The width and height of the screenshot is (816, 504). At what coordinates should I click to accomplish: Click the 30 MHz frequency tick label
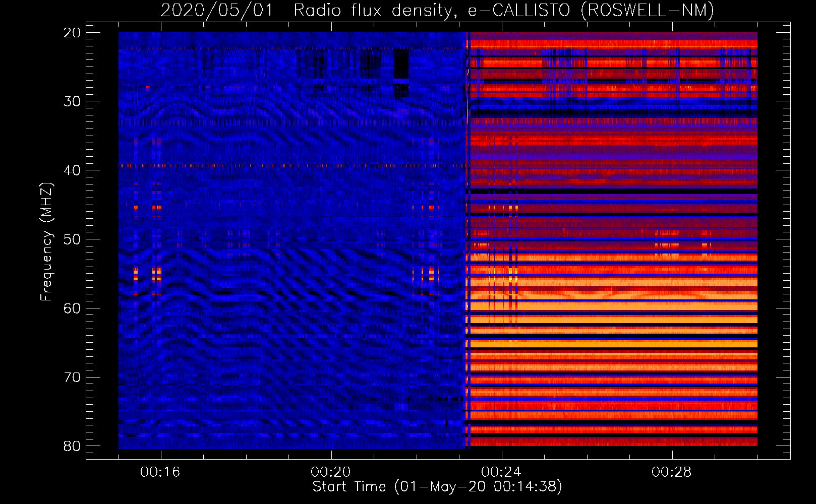[x=72, y=101]
